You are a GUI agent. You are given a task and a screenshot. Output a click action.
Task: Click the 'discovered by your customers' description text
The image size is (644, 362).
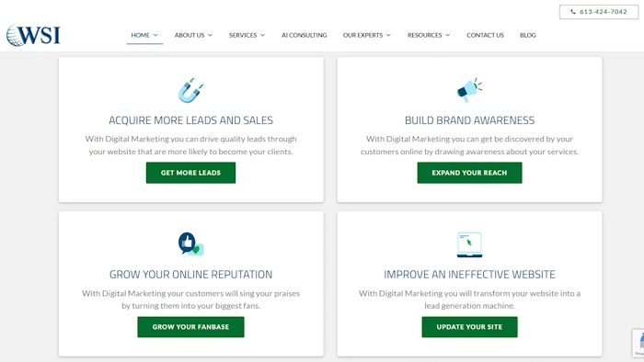pos(469,145)
